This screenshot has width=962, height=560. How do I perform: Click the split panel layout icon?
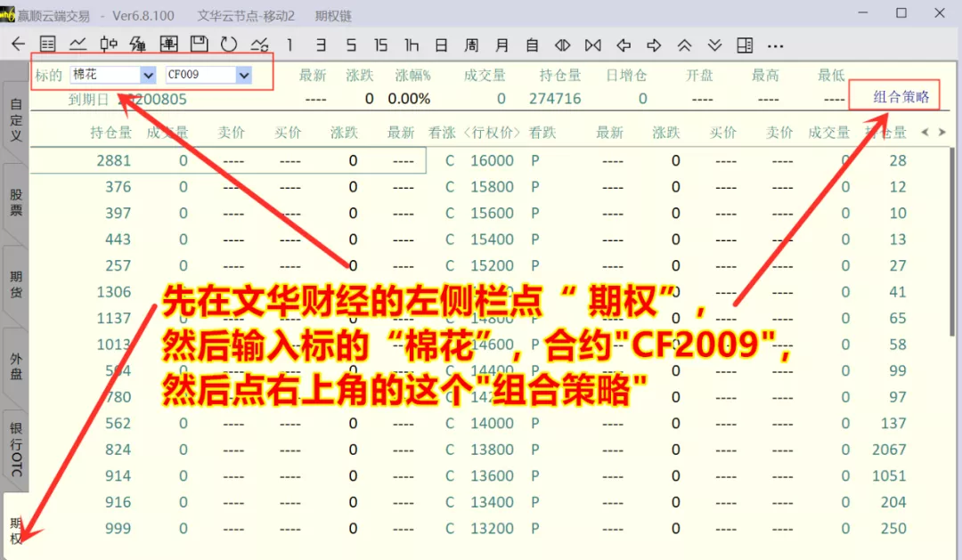[745, 45]
